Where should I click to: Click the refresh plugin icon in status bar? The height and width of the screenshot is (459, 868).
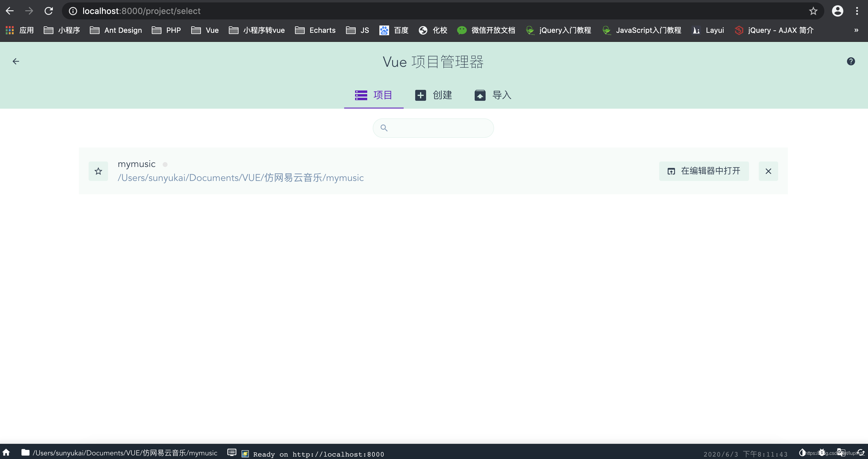[x=861, y=452]
